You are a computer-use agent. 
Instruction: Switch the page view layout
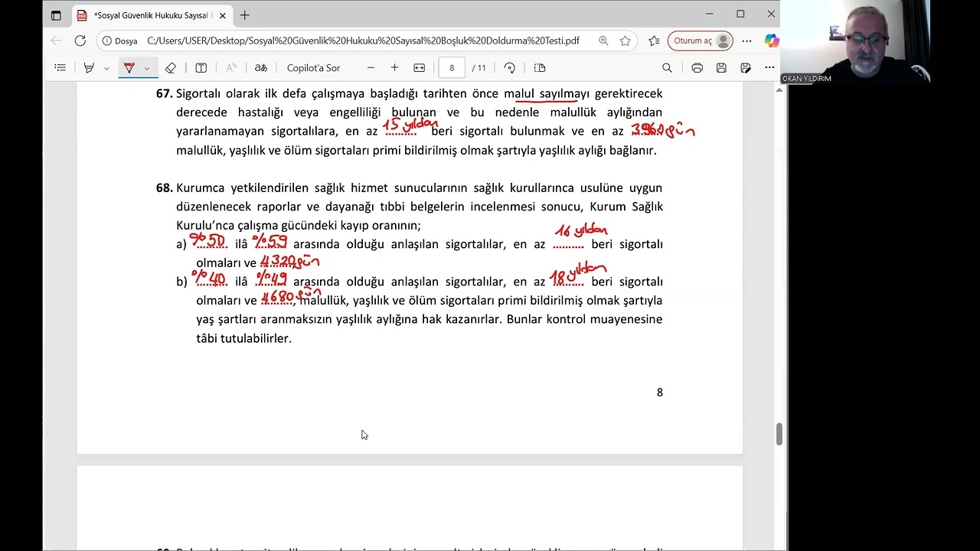[x=540, y=68]
